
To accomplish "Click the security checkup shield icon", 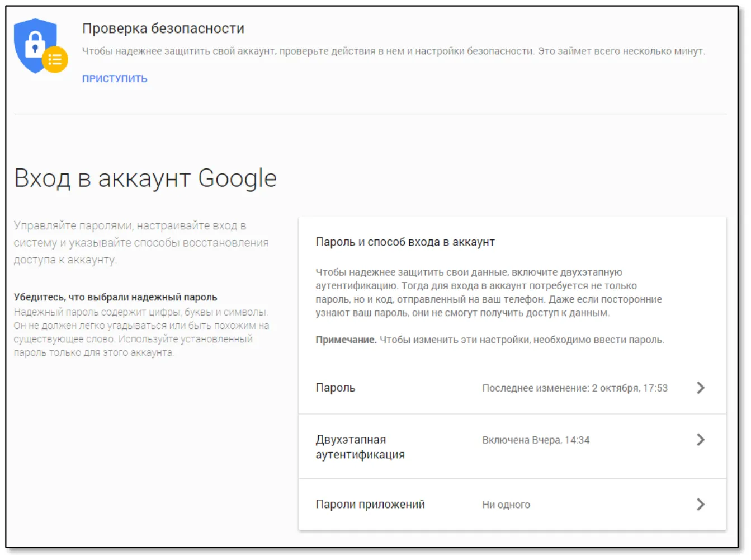I will [x=40, y=46].
